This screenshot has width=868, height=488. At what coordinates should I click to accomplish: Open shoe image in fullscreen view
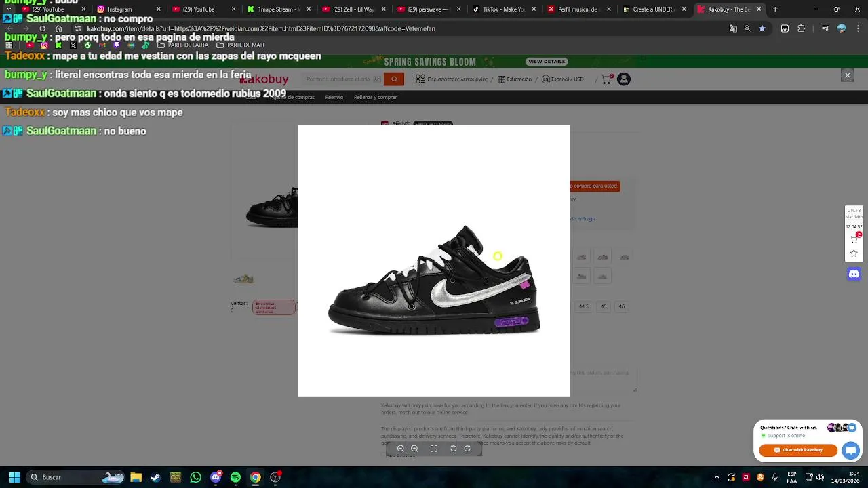pyautogui.click(x=434, y=449)
